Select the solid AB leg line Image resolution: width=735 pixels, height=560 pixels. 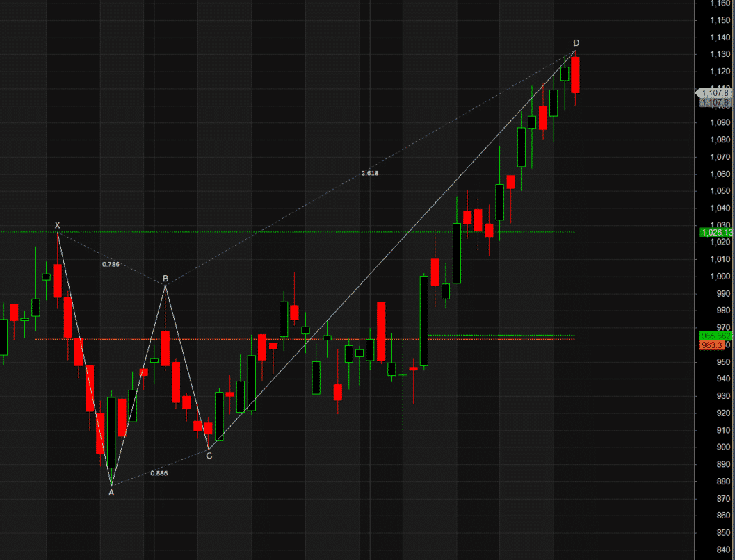[x=138, y=384]
